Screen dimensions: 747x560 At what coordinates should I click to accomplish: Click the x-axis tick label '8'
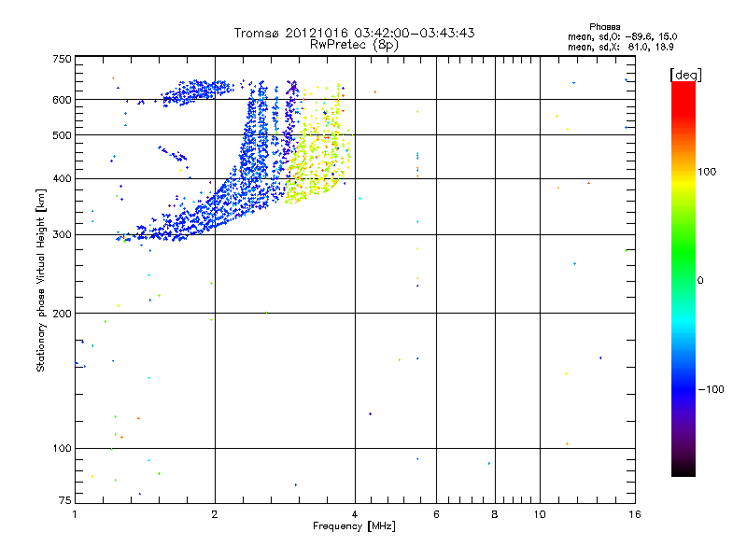pos(495,514)
